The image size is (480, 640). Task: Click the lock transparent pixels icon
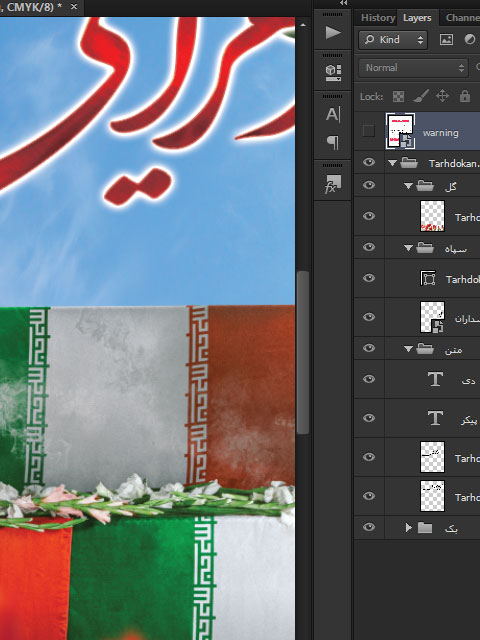click(x=398, y=96)
